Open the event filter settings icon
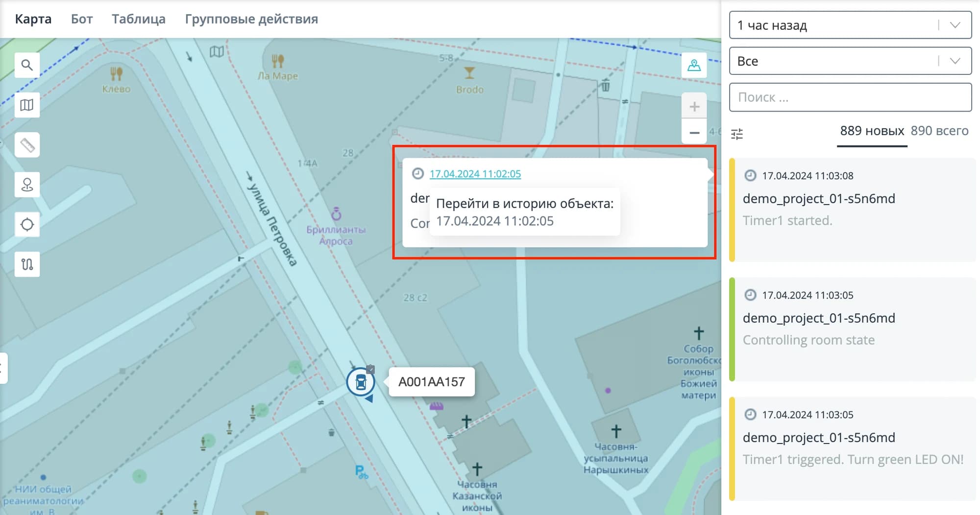The image size is (980, 515). point(737,134)
